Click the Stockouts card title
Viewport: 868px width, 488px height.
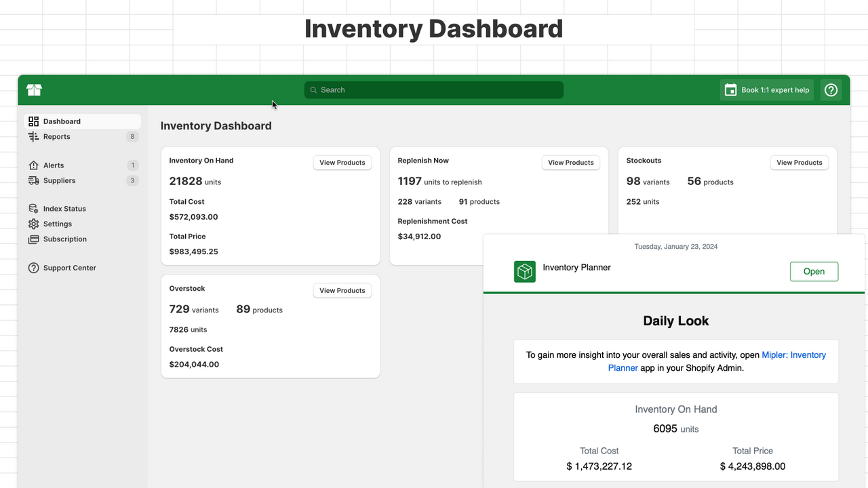coord(644,161)
